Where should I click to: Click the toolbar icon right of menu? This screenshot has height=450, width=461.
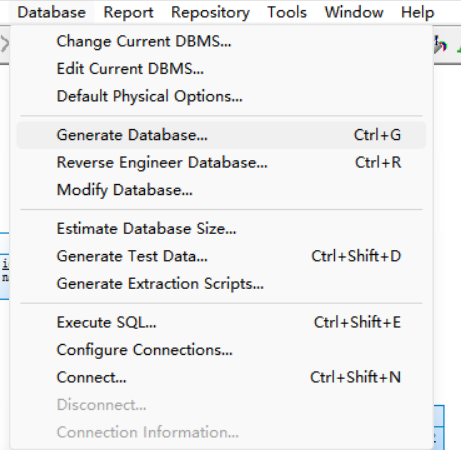(x=440, y=45)
